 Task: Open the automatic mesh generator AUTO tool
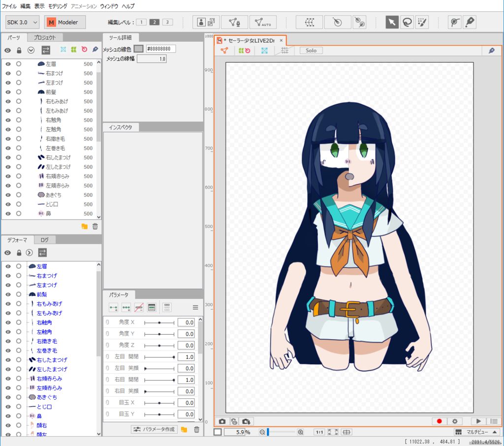[263, 22]
